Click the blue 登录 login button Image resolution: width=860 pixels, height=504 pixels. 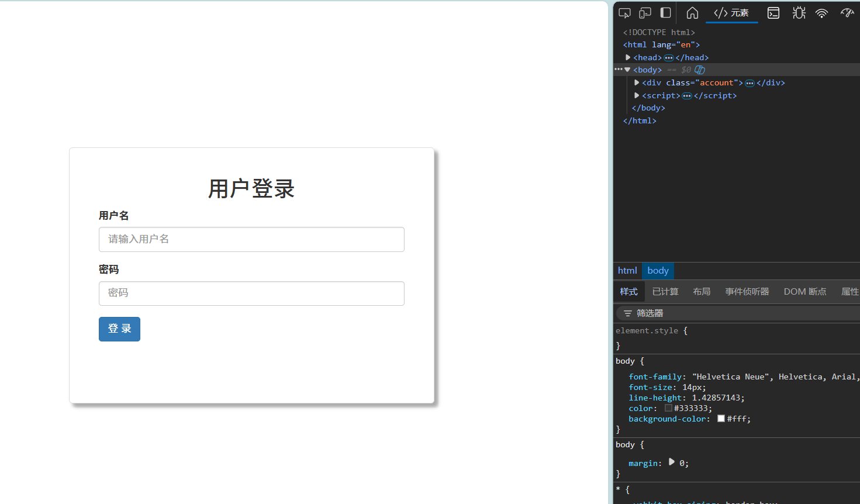[x=119, y=329]
